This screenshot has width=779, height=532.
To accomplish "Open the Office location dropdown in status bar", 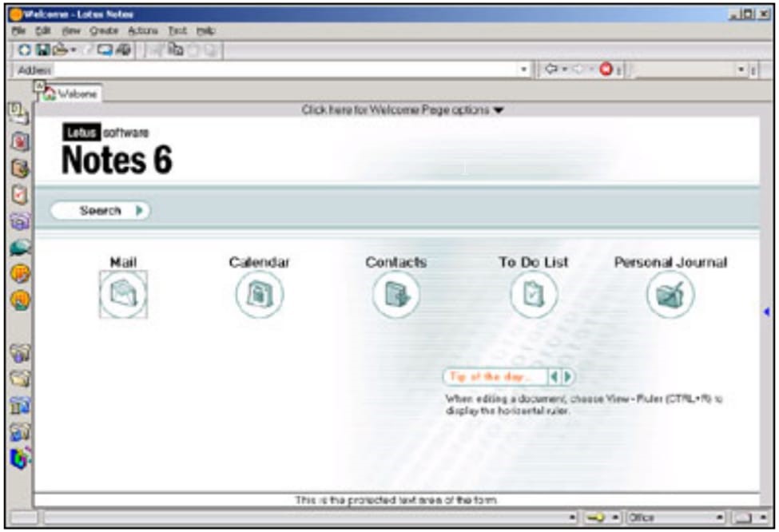I will pyautogui.click(x=674, y=518).
